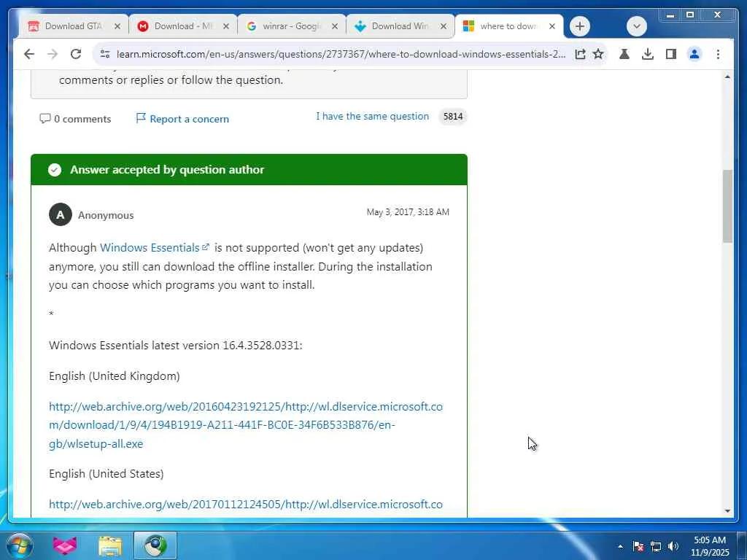Bookmark this page with the star icon
This screenshot has width=747, height=560.
pos(598,54)
